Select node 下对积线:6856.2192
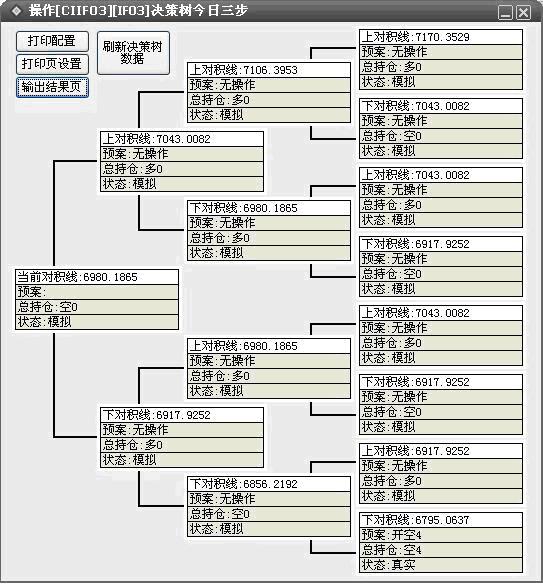This screenshot has height=586, width=543. coord(269,484)
